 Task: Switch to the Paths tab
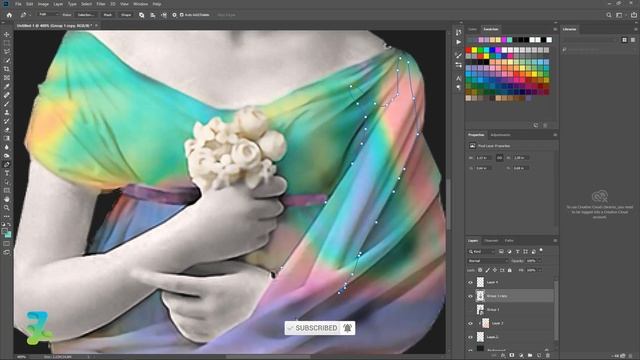[509, 241]
